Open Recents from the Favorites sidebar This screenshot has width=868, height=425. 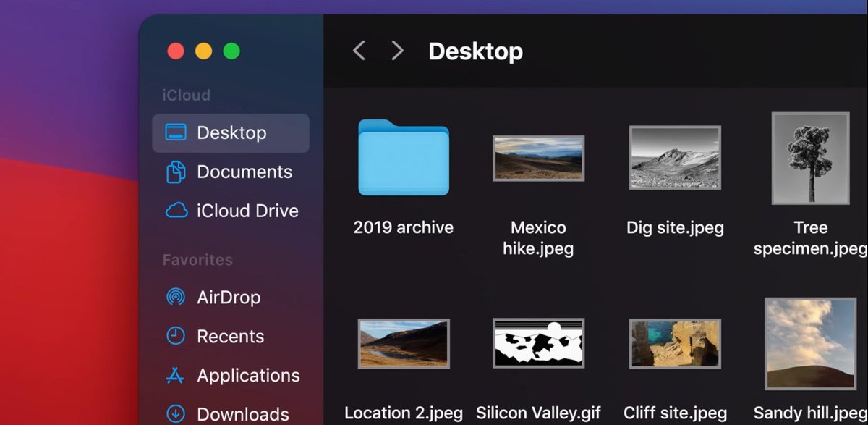[x=229, y=336]
